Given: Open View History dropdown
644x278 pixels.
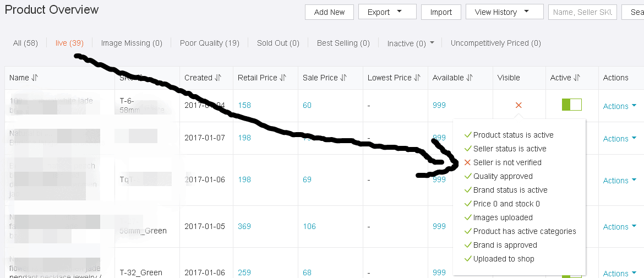Looking at the screenshot, I should (x=504, y=12).
